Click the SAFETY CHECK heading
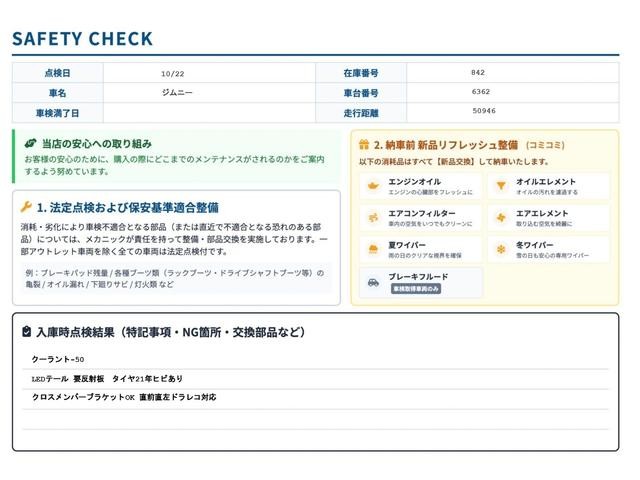Viewport: 640px width, 480px height. click(82, 39)
